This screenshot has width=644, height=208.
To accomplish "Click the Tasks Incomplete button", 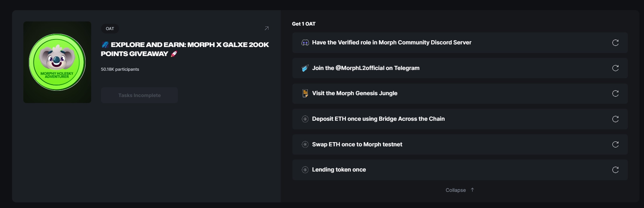I will point(139,95).
